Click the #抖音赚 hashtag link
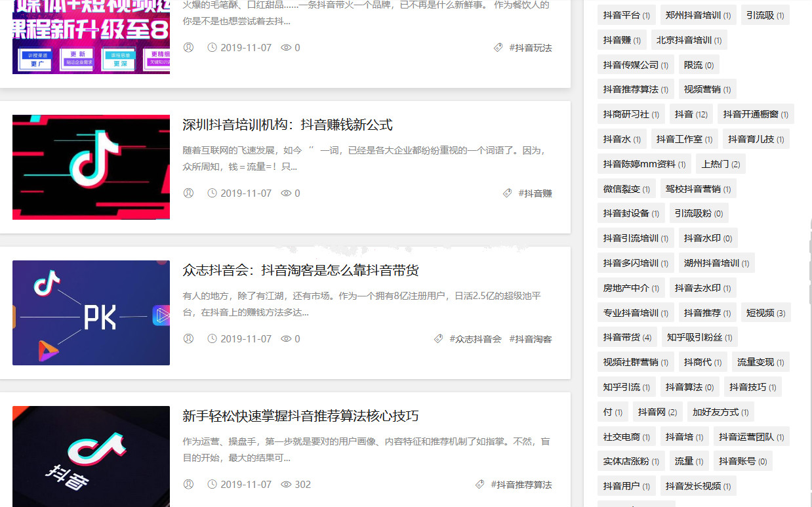Image resolution: width=812 pixels, height=507 pixels. 535,193
